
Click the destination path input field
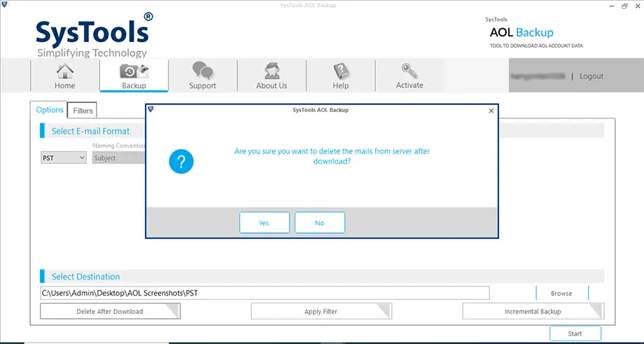(x=265, y=293)
